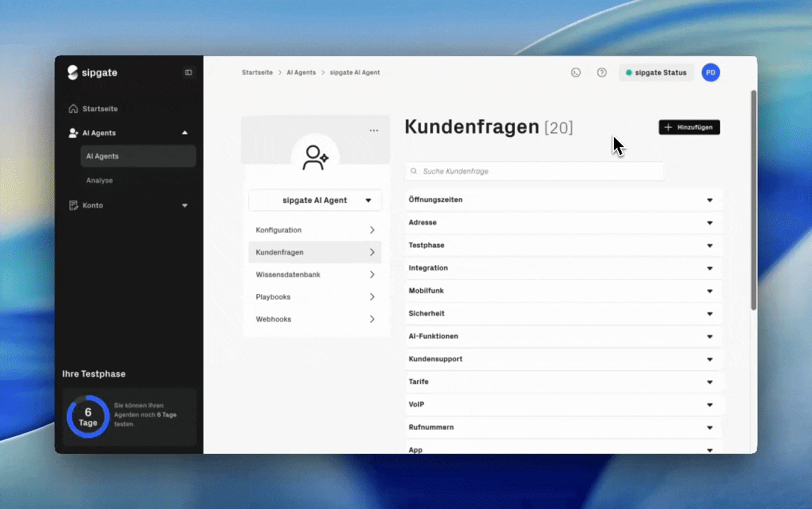Expand the Mobilfunk question
The width and height of the screenshot is (812, 509).
tap(564, 291)
